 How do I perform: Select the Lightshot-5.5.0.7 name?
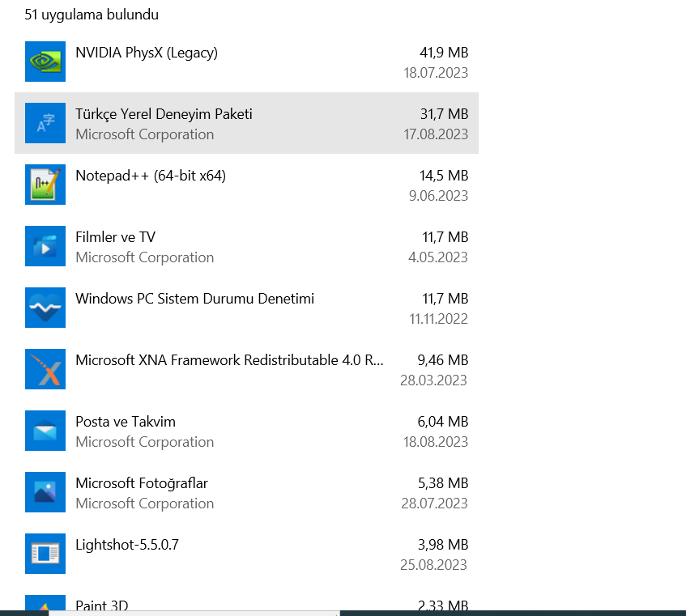(127, 545)
